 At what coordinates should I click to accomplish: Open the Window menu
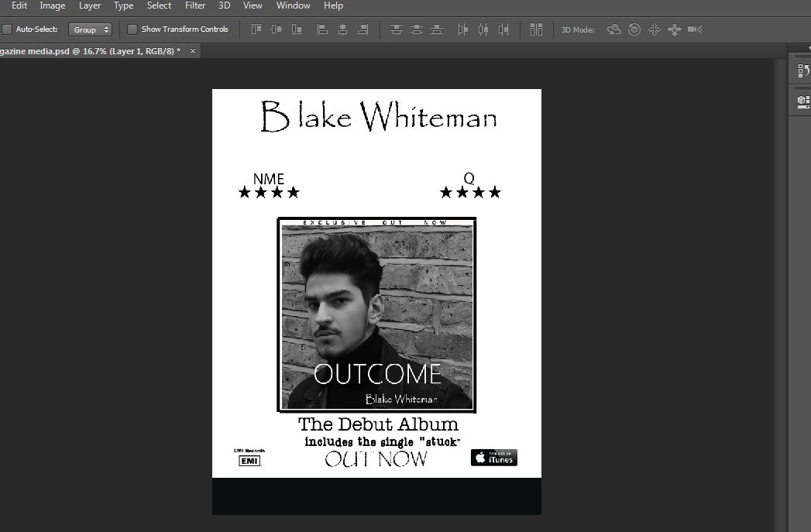(293, 5)
